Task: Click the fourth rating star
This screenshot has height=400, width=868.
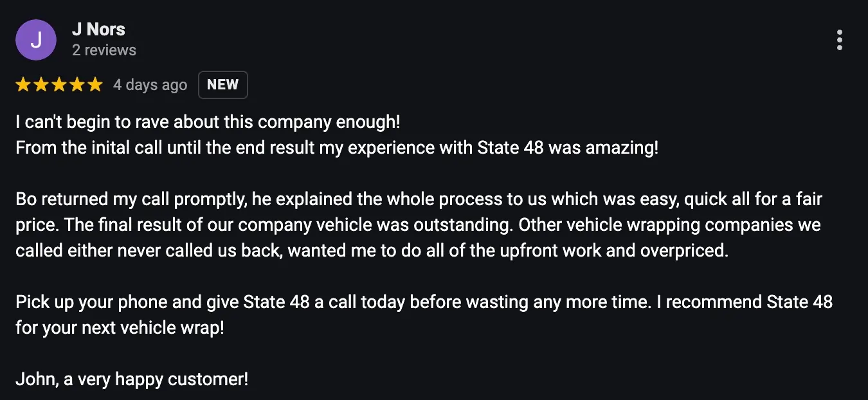Action: (x=77, y=84)
